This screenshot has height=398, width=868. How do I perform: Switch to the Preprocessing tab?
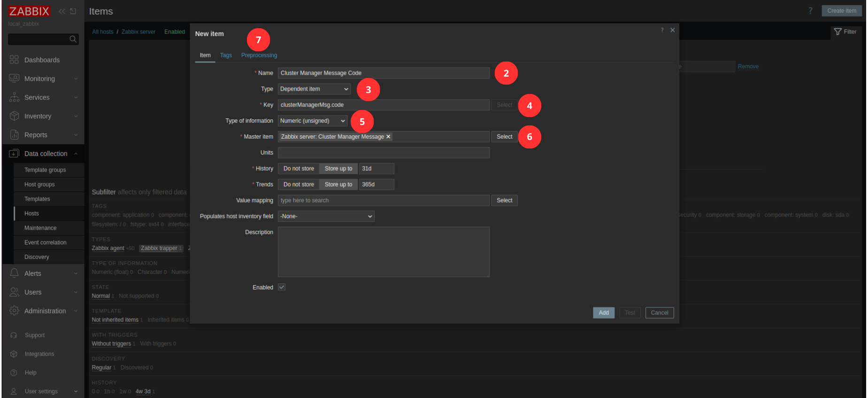pos(259,55)
